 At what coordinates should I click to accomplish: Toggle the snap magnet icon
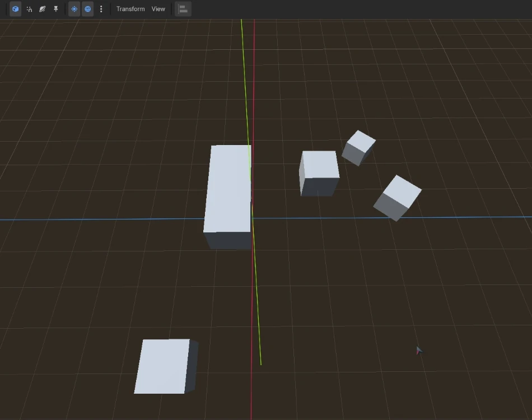click(x=29, y=9)
